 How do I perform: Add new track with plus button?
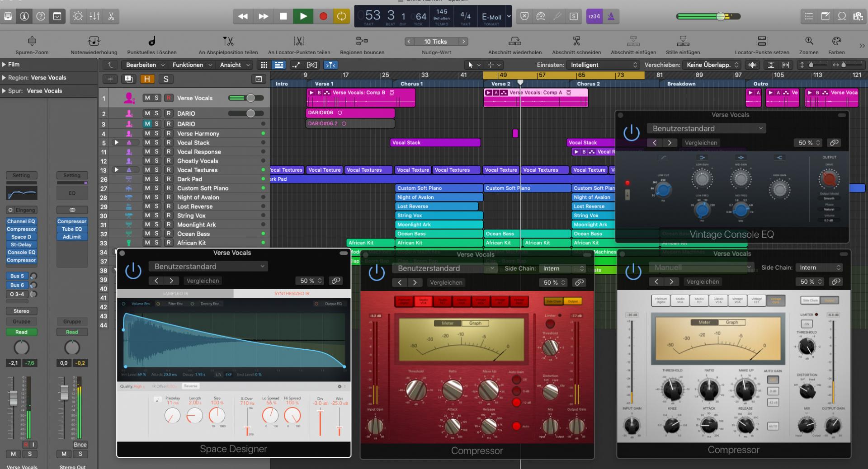coord(110,79)
